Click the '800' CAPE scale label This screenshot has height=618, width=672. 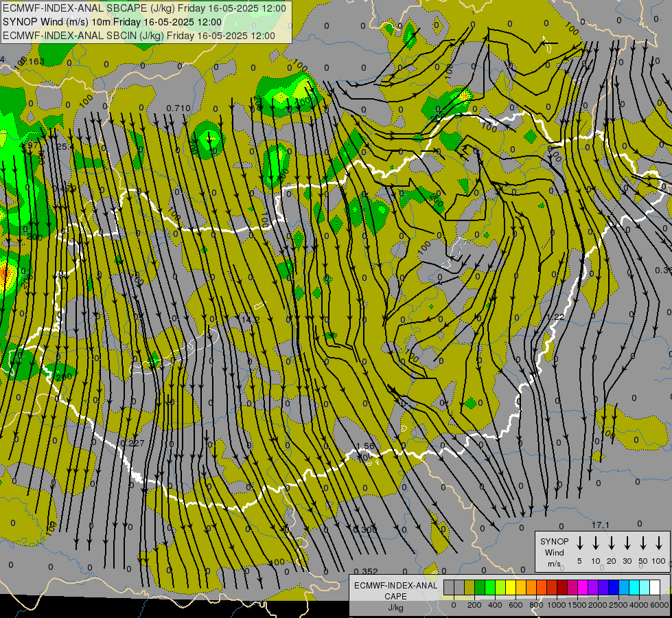pos(536,605)
